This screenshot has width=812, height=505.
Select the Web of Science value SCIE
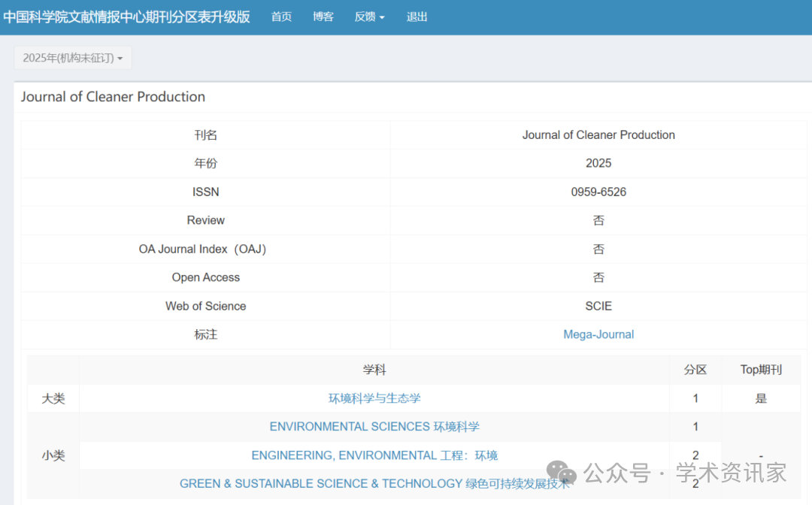pyautogui.click(x=598, y=307)
